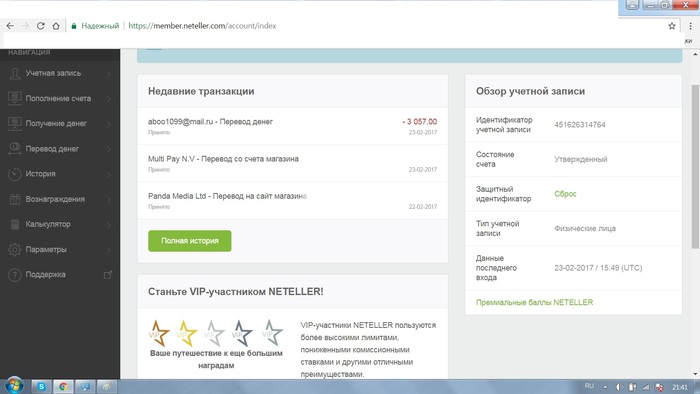Switch to Chrome in the taskbar
The width and height of the screenshot is (700, 394).
pos(63,386)
